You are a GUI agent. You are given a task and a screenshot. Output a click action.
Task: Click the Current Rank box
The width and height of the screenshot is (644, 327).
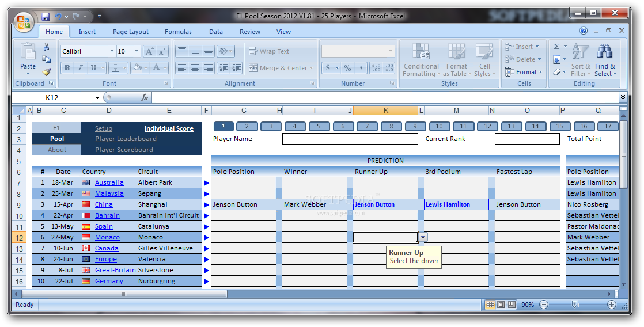(528, 139)
